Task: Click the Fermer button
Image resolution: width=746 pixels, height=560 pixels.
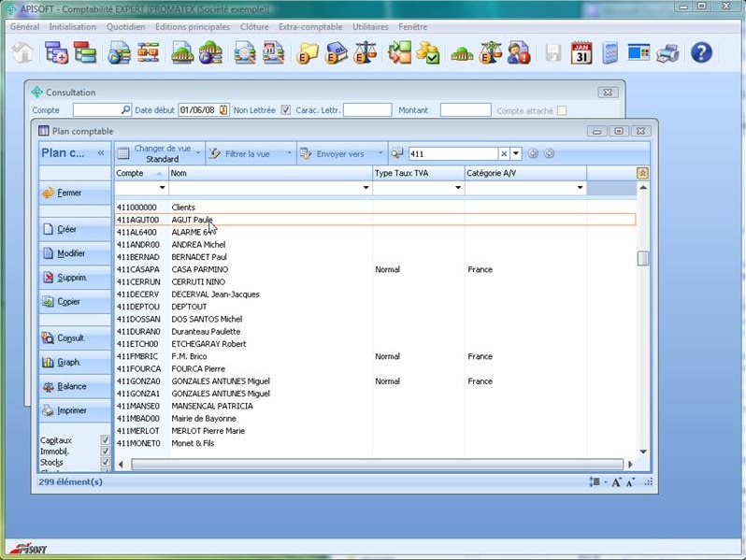Action: 75,193
